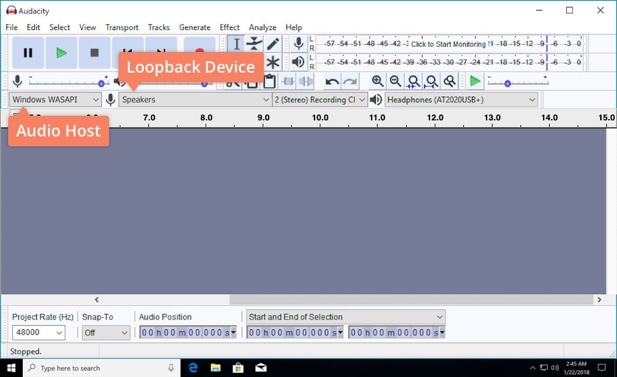Open the Effect menu

click(x=229, y=27)
